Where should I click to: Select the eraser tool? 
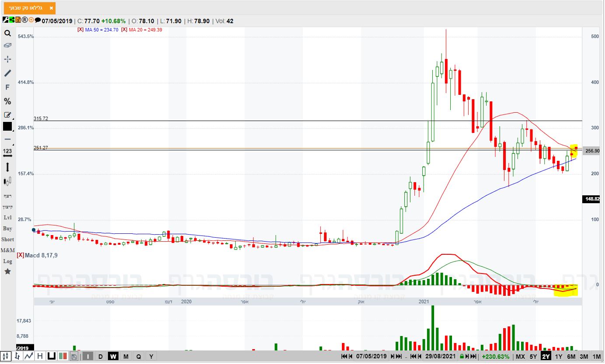tap(7, 45)
